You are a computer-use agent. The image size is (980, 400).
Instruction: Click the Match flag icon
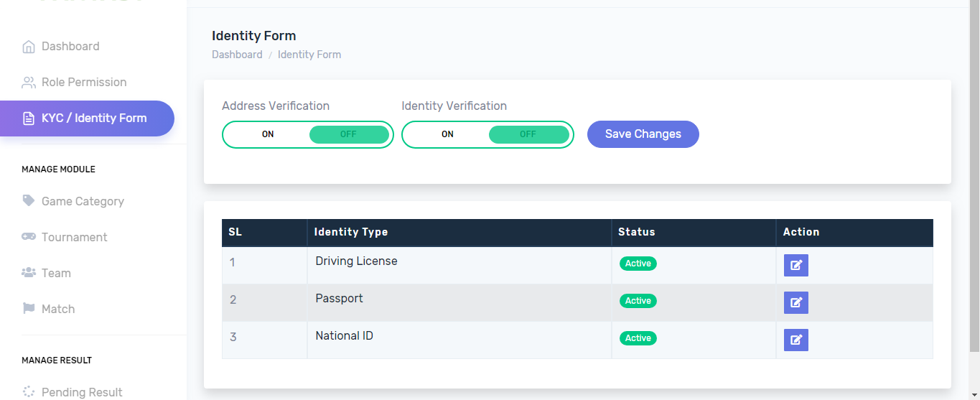29,309
